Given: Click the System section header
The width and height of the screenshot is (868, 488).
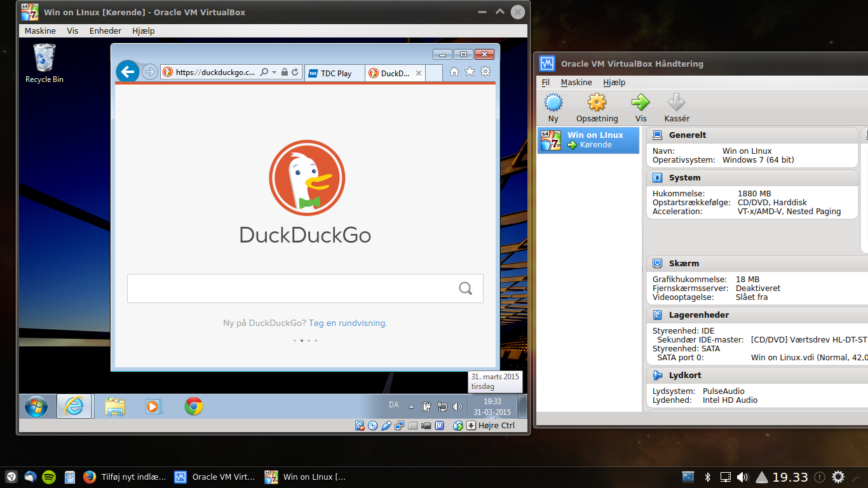Looking at the screenshot, I should click(753, 177).
